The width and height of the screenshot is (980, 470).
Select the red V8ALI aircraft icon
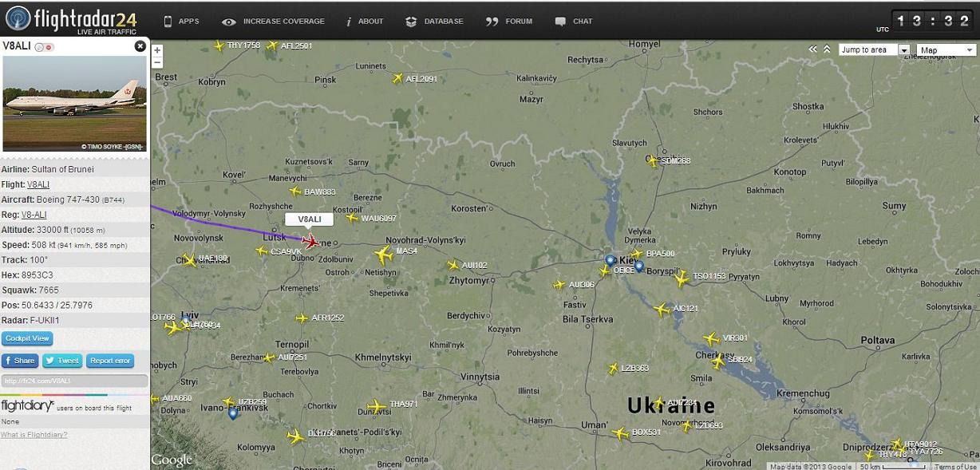(x=310, y=241)
